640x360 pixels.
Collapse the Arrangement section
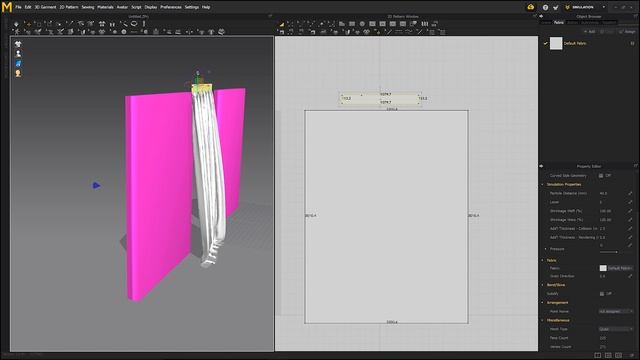[x=543, y=302]
